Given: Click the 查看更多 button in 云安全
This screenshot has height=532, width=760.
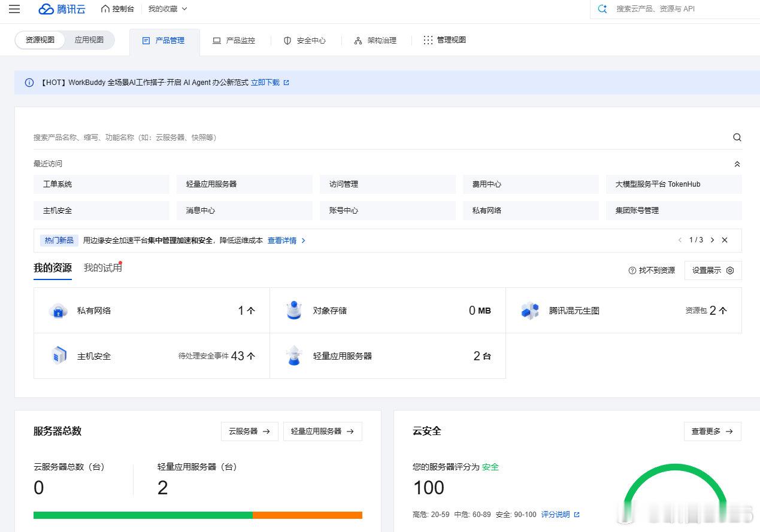Looking at the screenshot, I should (713, 431).
